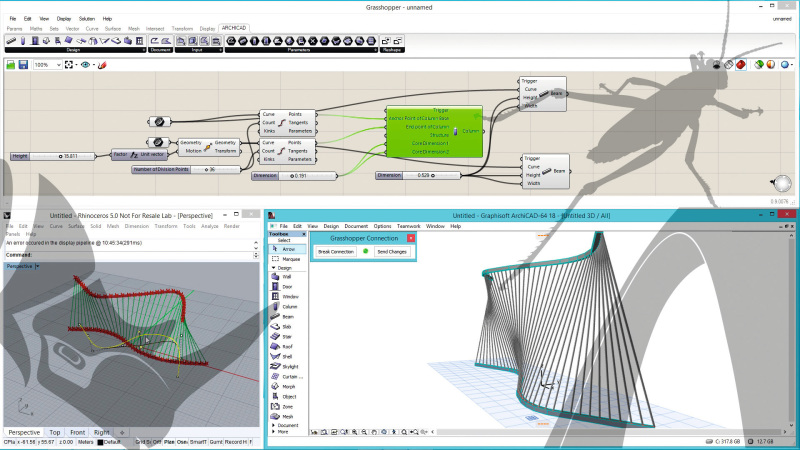The height and width of the screenshot is (450, 800).
Task: Click the Grasshopper sketch brush icon
Action: 102,65
